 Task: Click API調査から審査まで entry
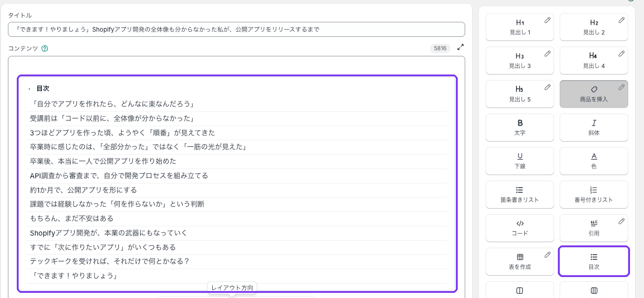119,176
